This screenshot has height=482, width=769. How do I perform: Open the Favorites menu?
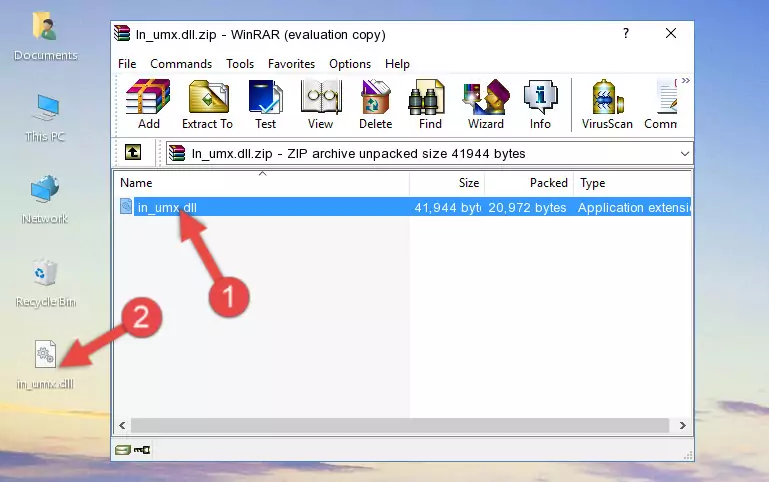pos(291,64)
